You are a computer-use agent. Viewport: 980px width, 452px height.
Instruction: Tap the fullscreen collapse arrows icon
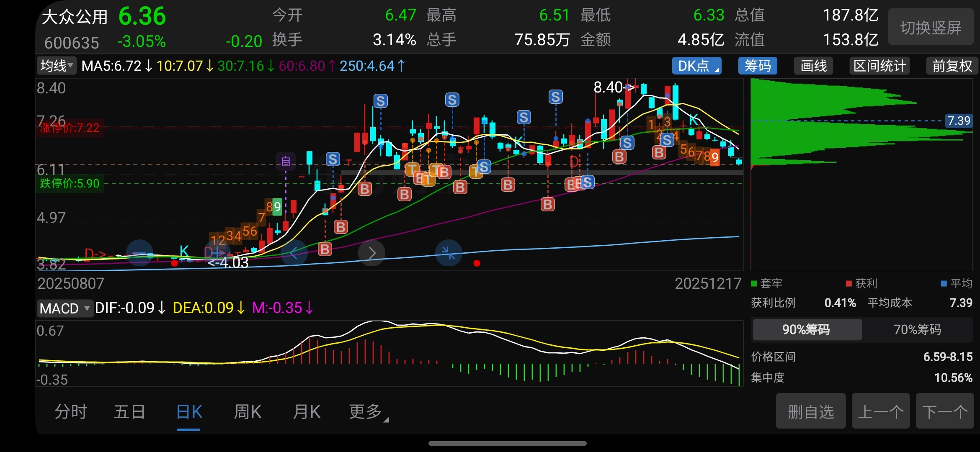[449, 253]
